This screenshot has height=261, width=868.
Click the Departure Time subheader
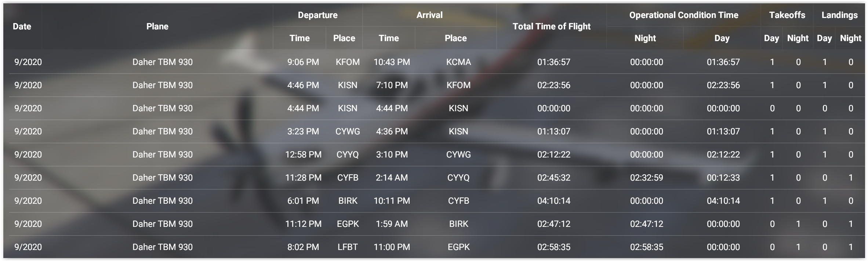[299, 38]
